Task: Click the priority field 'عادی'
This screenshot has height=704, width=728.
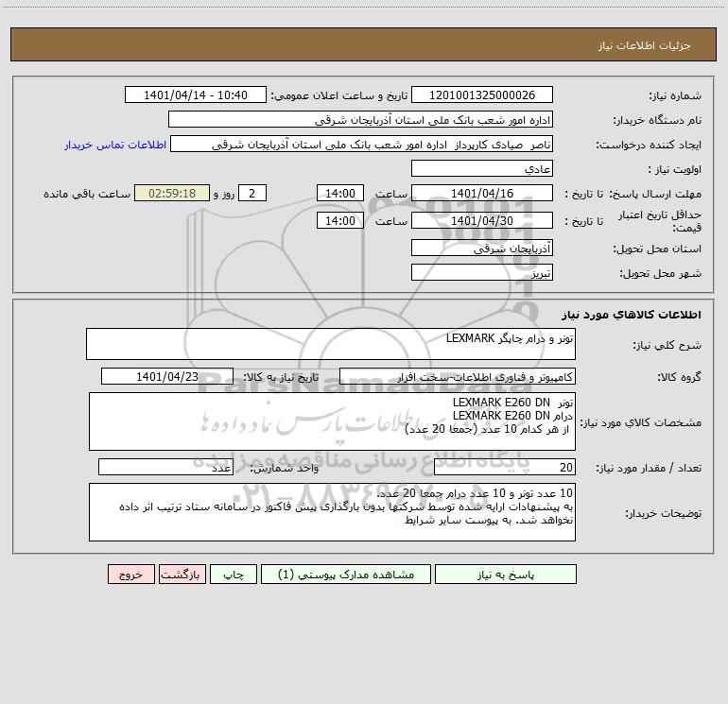Action: [x=482, y=169]
